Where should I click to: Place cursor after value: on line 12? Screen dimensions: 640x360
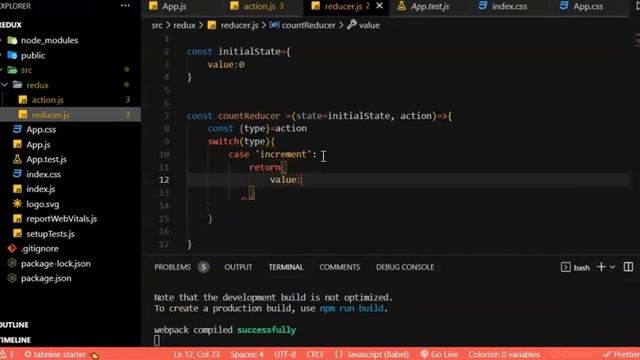pos(302,180)
